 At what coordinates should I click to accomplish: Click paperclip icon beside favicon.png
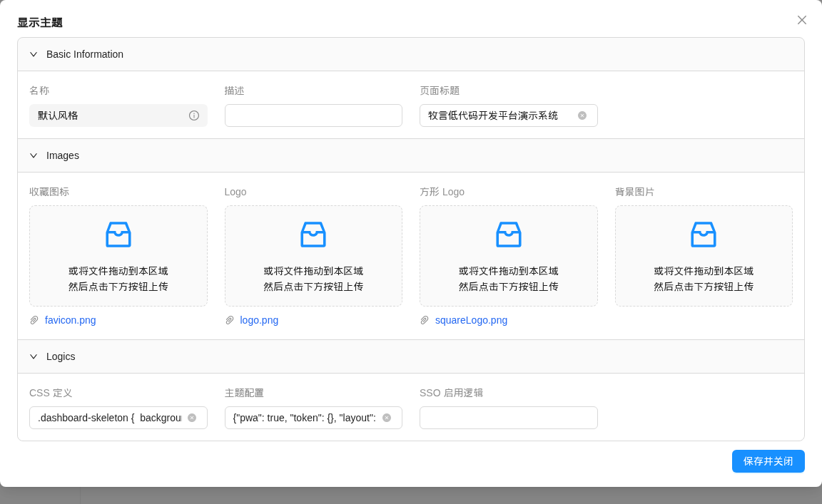34,320
